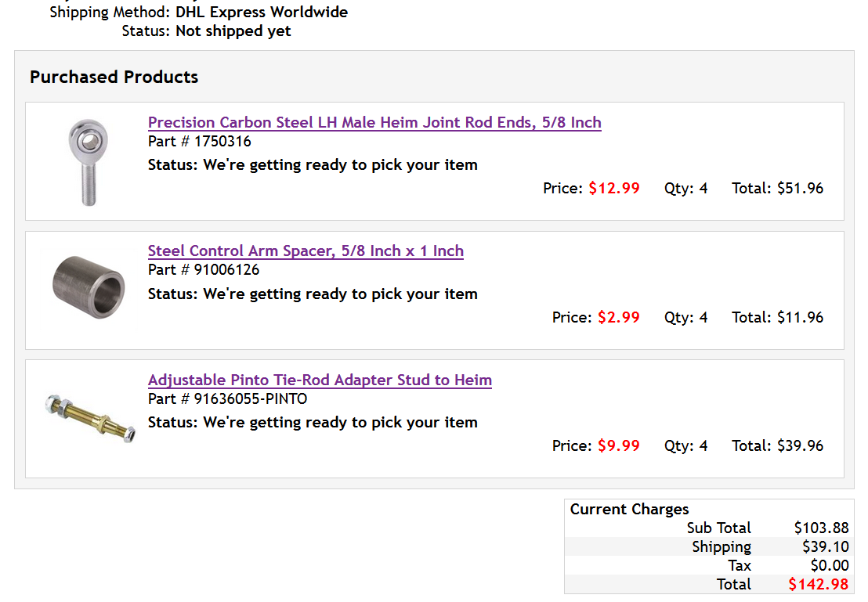868x602 pixels.
Task: Click the DHL Express Worldwide shipping method
Action: click(262, 13)
